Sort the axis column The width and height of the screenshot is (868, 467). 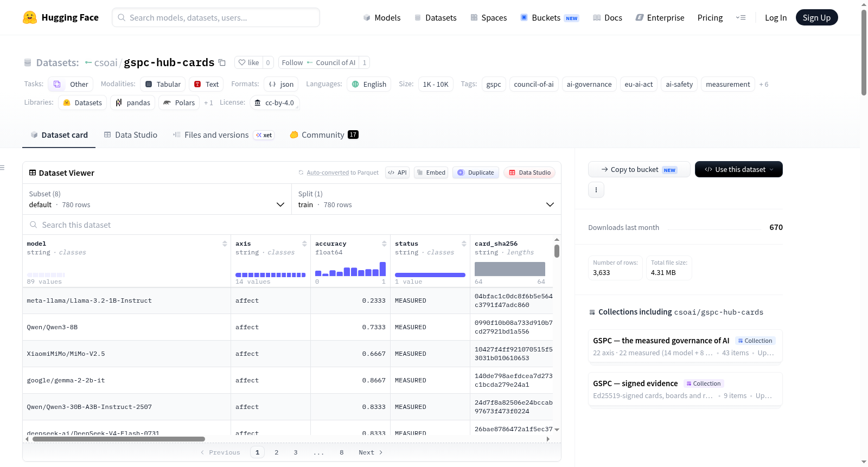304,244
